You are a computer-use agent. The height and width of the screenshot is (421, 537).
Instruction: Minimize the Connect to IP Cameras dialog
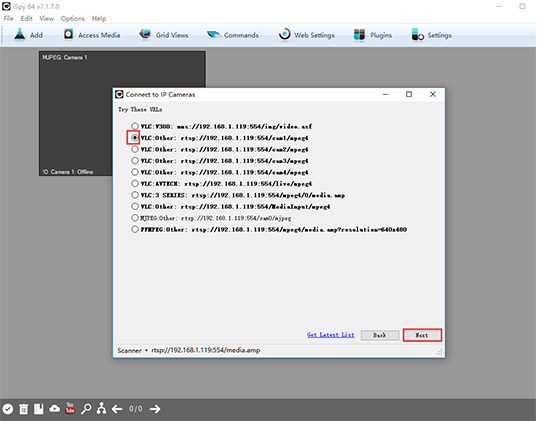[x=386, y=94]
